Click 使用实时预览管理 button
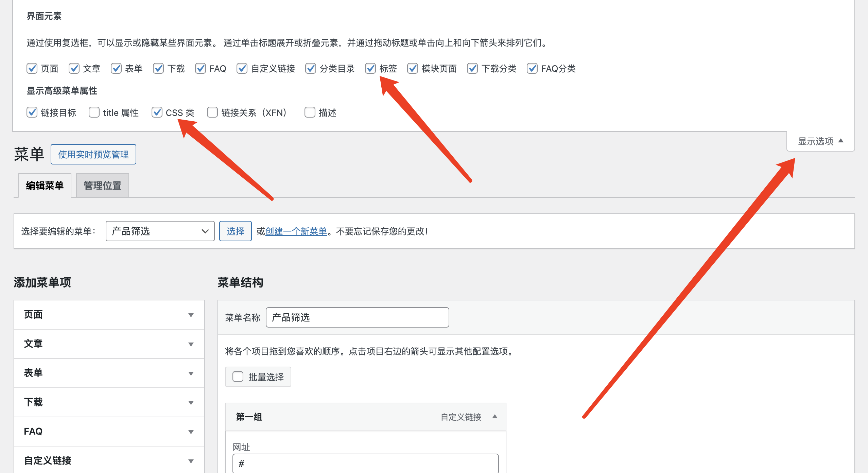 click(x=93, y=154)
